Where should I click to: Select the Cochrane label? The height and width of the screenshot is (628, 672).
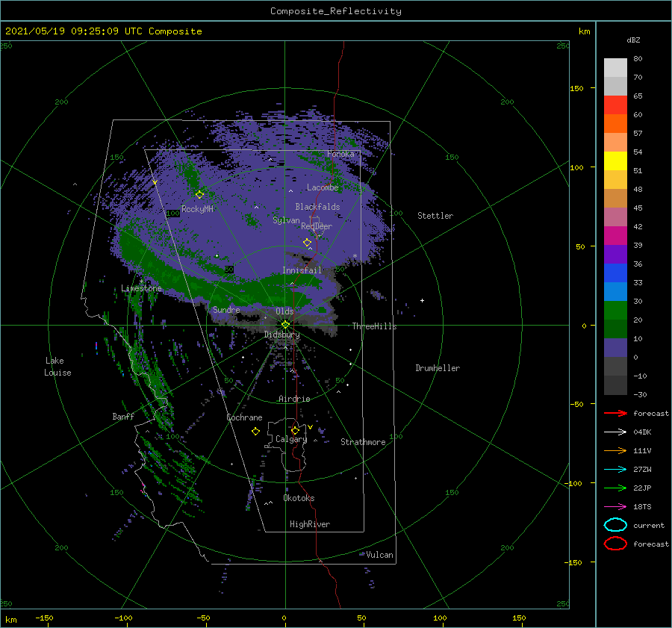[x=244, y=417]
